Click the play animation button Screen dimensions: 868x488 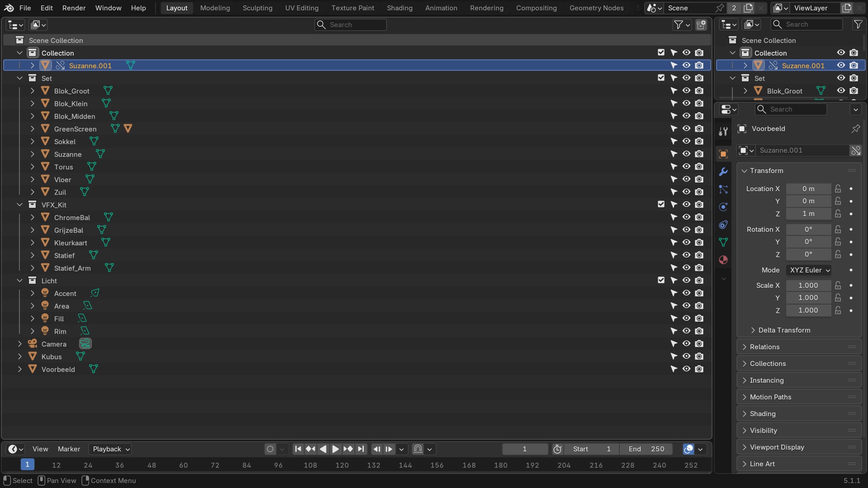(335, 449)
